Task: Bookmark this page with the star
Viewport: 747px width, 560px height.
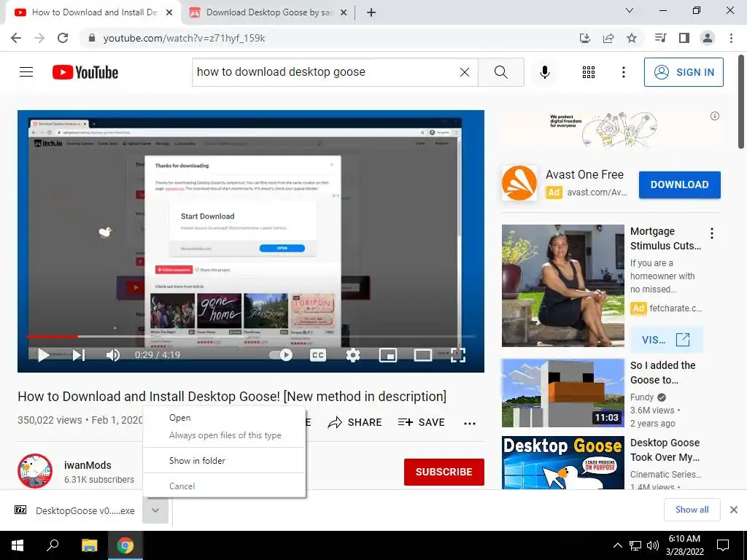Action: (x=632, y=38)
